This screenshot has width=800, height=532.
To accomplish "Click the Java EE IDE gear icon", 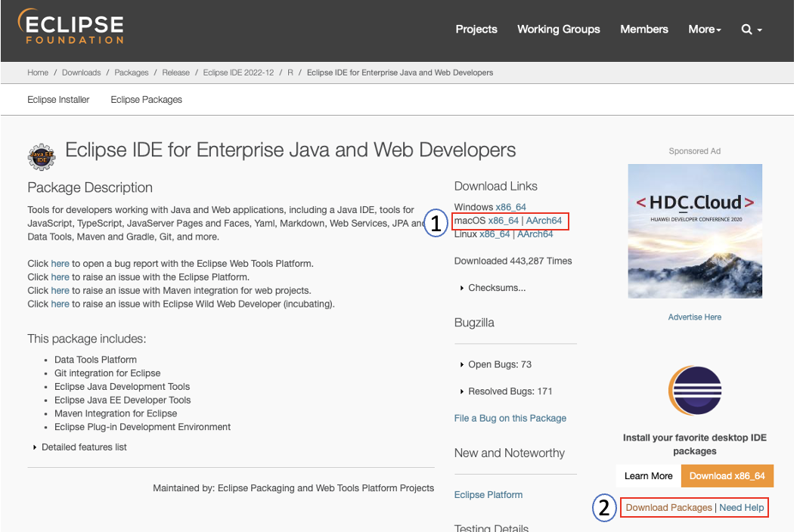I will pyautogui.click(x=42, y=156).
